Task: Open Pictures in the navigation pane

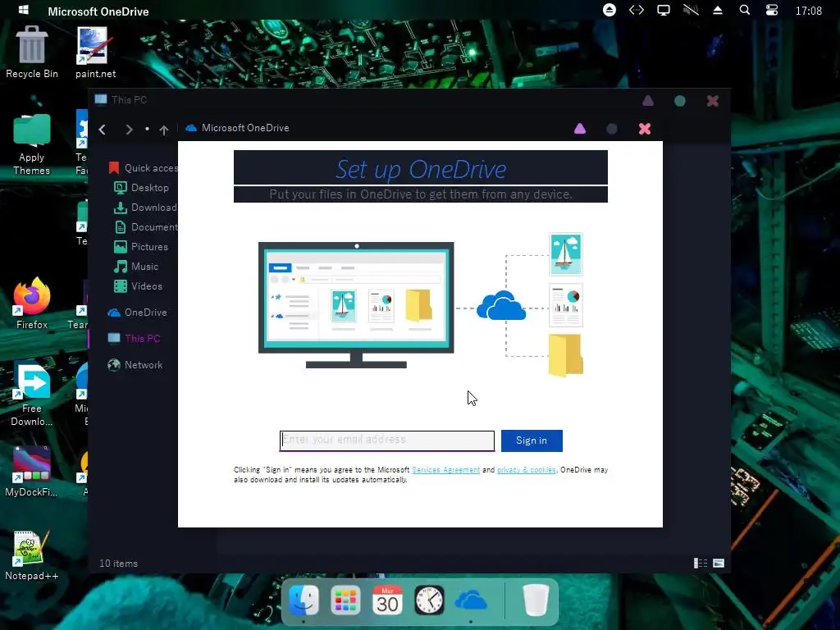Action: coord(141,247)
